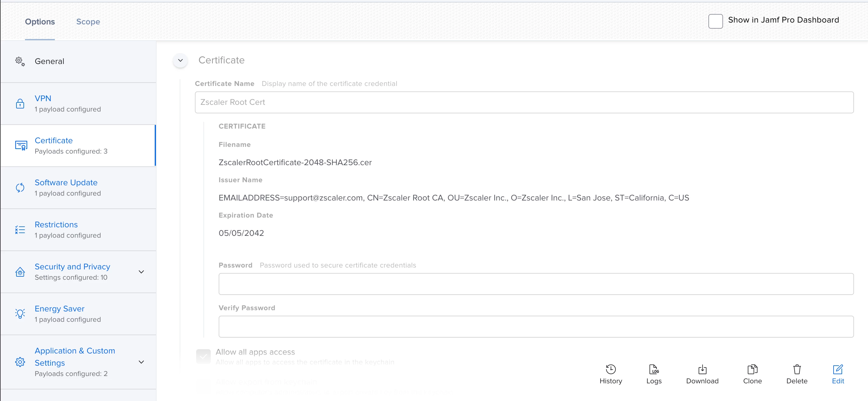Image resolution: width=868 pixels, height=401 pixels.
Task: Open History with the clock icon
Action: pyautogui.click(x=611, y=369)
